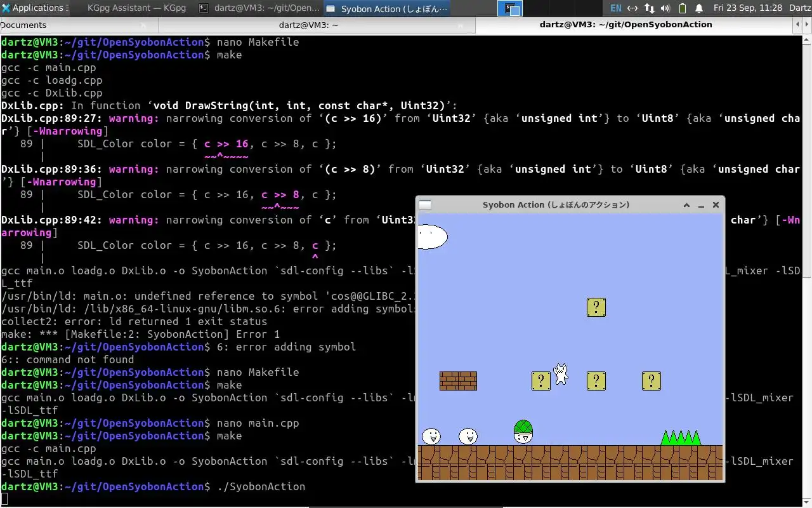This screenshot has height=508, width=812.
Task: Click the second round white enemy
Action: (468, 436)
